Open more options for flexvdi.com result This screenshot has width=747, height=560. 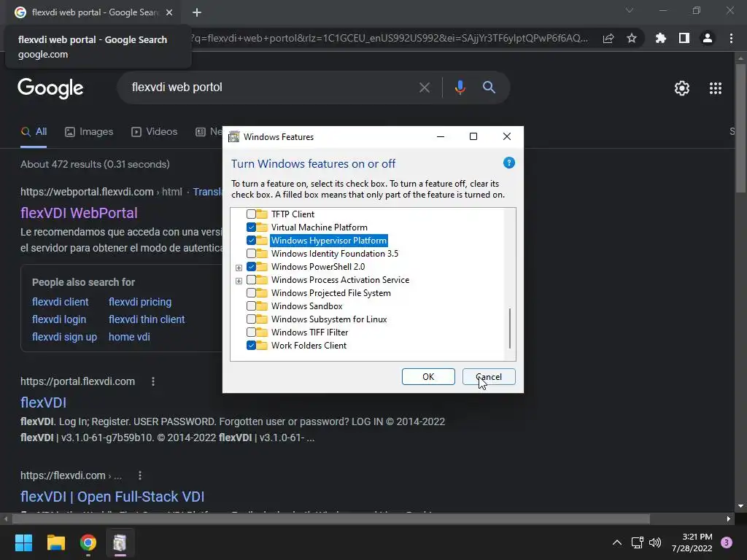pyautogui.click(x=139, y=475)
